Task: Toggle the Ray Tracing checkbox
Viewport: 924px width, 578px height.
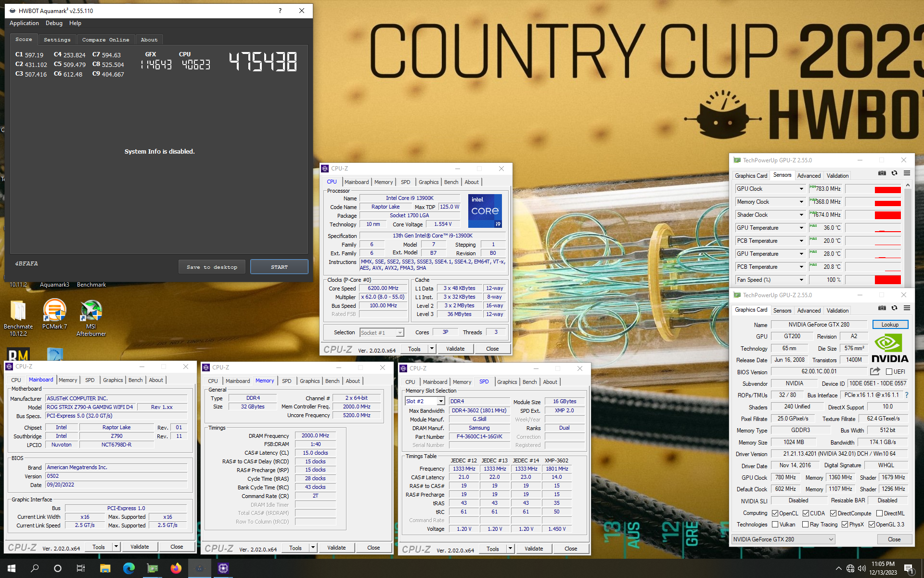Action: 805,525
